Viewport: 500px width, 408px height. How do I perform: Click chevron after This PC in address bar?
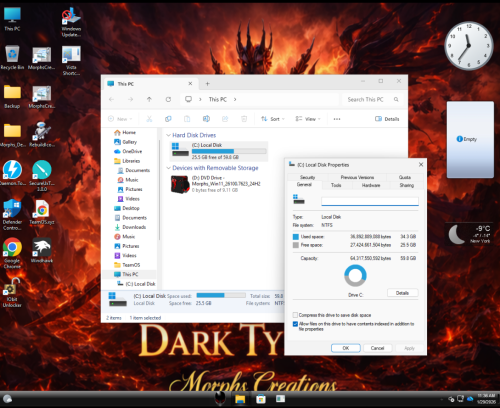pyautogui.click(x=235, y=99)
